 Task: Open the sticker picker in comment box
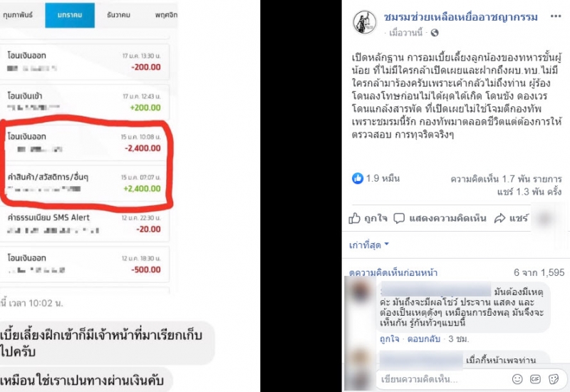point(554,379)
